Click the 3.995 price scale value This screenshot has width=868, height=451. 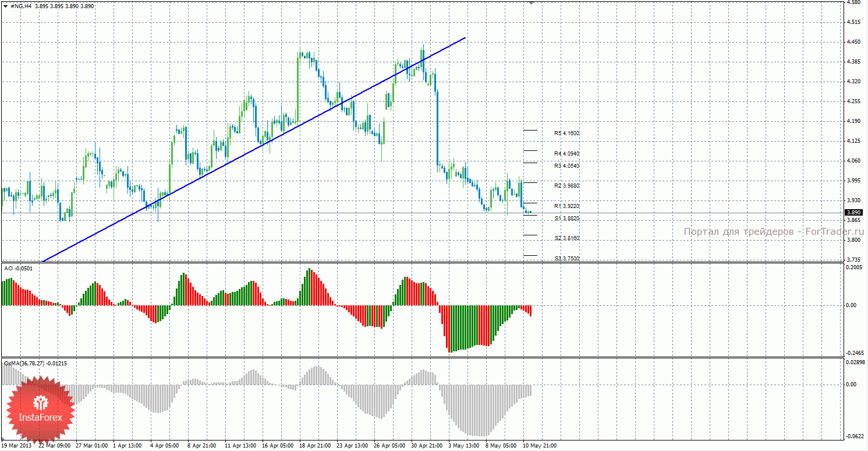(854, 181)
